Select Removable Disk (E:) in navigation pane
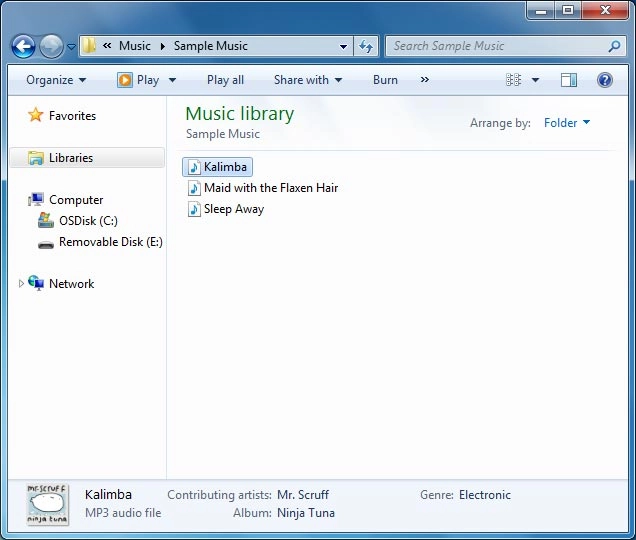The height and width of the screenshot is (540, 636). coord(110,242)
